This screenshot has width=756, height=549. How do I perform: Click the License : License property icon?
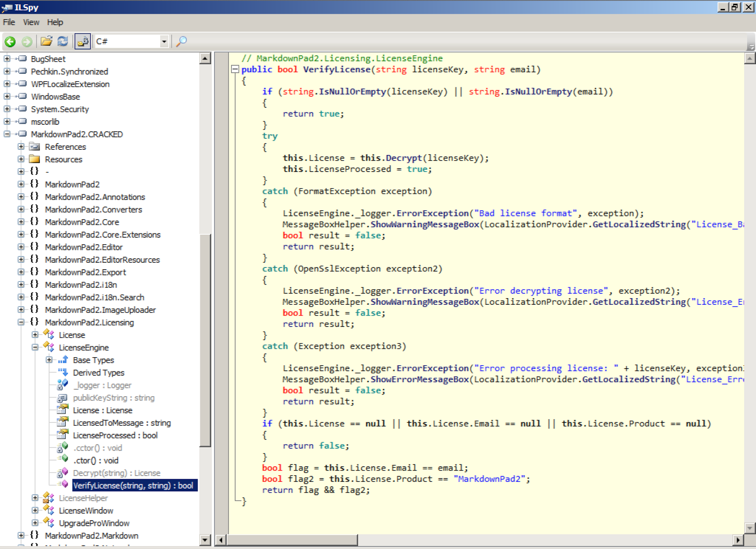pyautogui.click(x=63, y=410)
